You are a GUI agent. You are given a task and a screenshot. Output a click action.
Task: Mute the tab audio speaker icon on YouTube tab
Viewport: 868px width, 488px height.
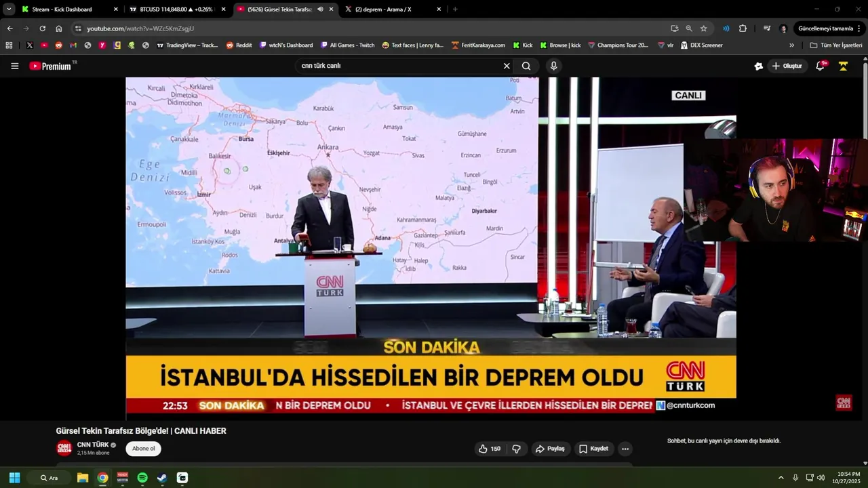point(320,9)
